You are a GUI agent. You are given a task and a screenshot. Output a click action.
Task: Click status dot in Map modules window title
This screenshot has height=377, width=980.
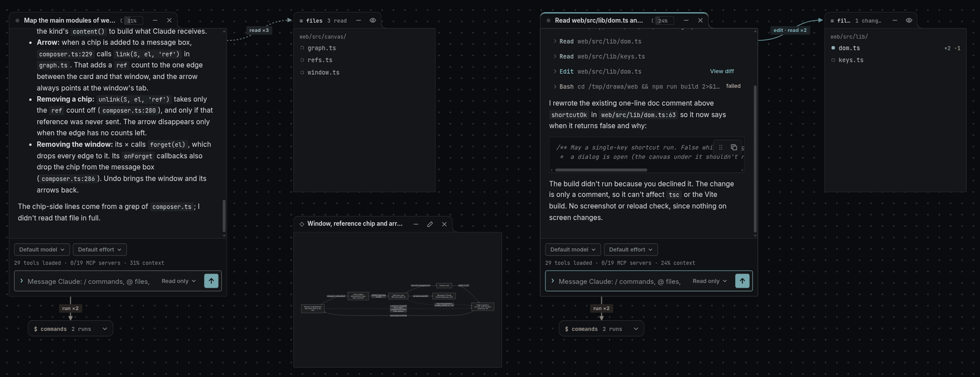(x=17, y=20)
